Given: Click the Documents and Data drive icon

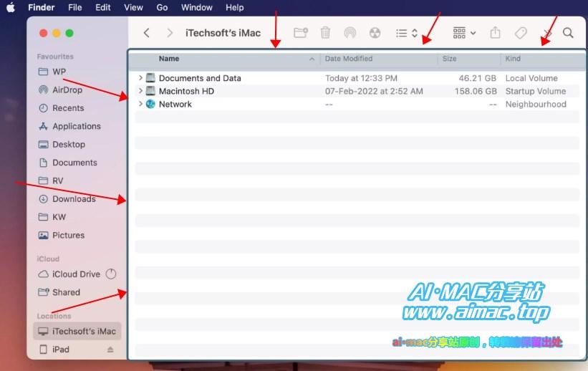Looking at the screenshot, I should tap(150, 78).
